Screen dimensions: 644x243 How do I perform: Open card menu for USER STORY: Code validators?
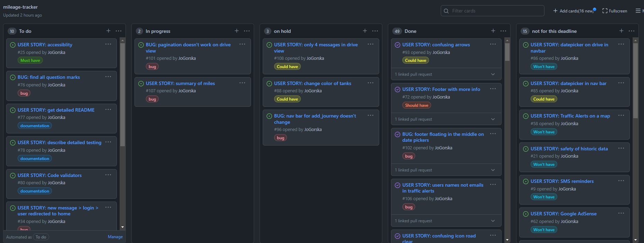108,175
